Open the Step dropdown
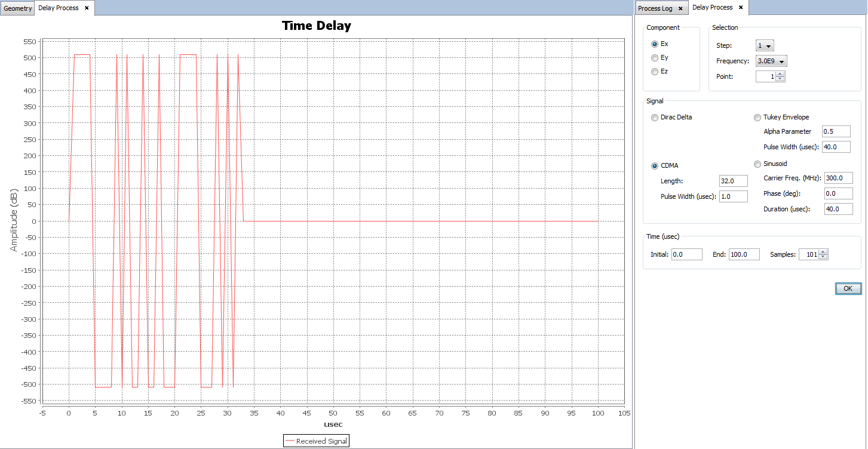The image size is (868, 449). pos(765,46)
